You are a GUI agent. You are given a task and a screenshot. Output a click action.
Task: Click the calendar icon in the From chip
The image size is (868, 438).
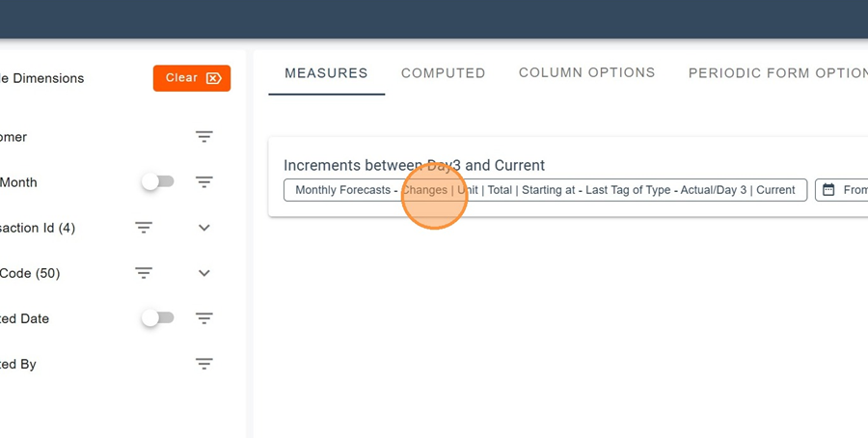point(828,190)
